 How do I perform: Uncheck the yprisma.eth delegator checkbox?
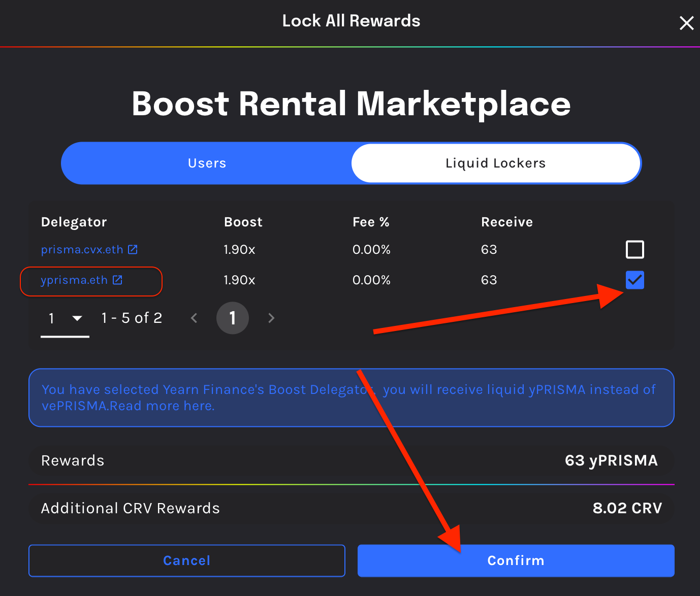point(634,280)
